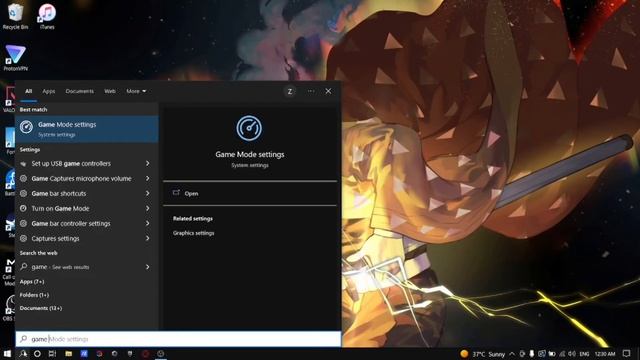Expand Set up USB game controllers arrow
This screenshot has width=640, height=360.
pos(147,163)
